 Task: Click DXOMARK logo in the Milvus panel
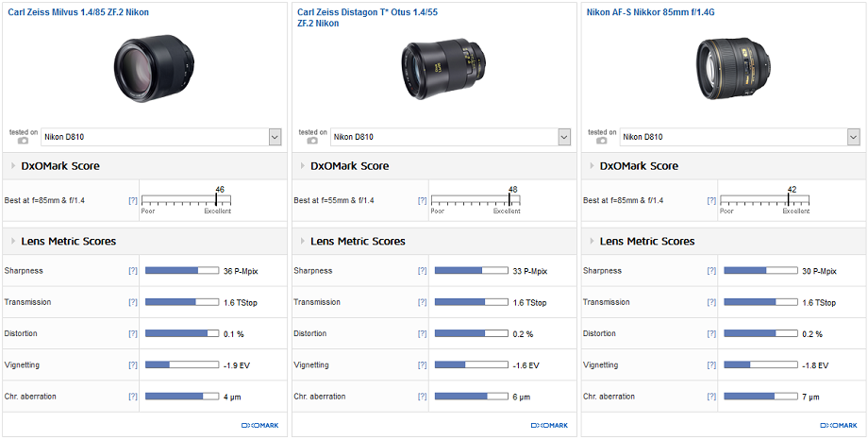click(259, 426)
